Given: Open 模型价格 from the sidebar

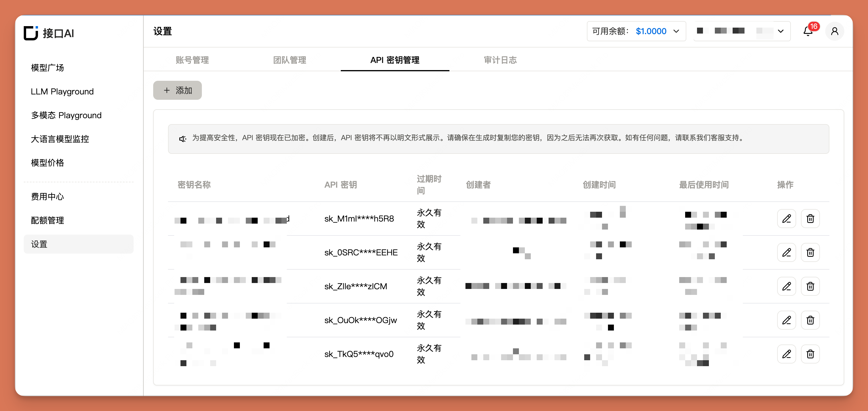Looking at the screenshot, I should click(47, 162).
